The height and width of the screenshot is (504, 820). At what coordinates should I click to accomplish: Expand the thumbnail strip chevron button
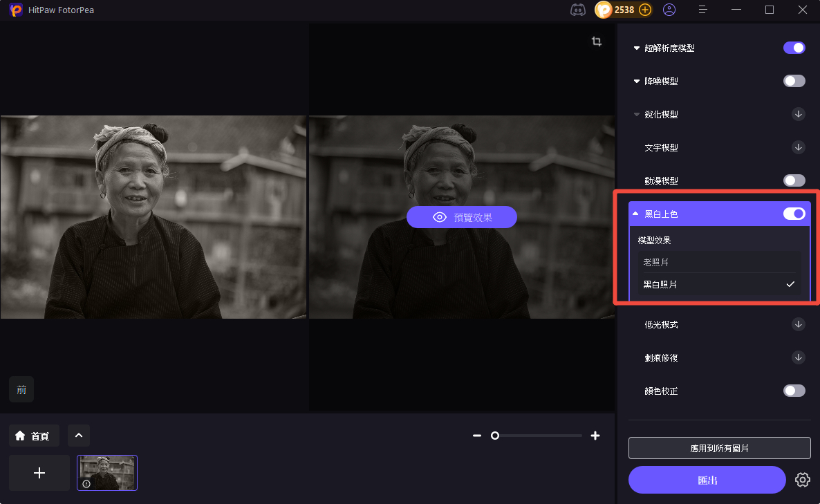click(78, 436)
